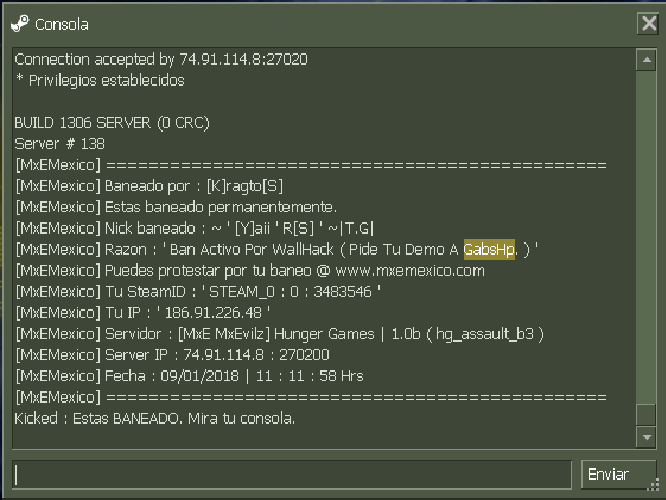Click the Server IP 74.91.114.8 line
Viewport: 666px width, 500px height.
172,355
